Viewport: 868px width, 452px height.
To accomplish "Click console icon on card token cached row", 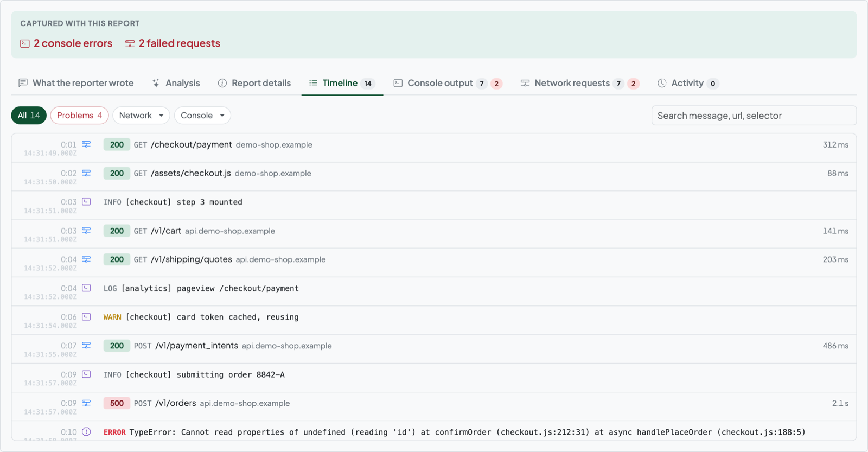I will [86, 316].
